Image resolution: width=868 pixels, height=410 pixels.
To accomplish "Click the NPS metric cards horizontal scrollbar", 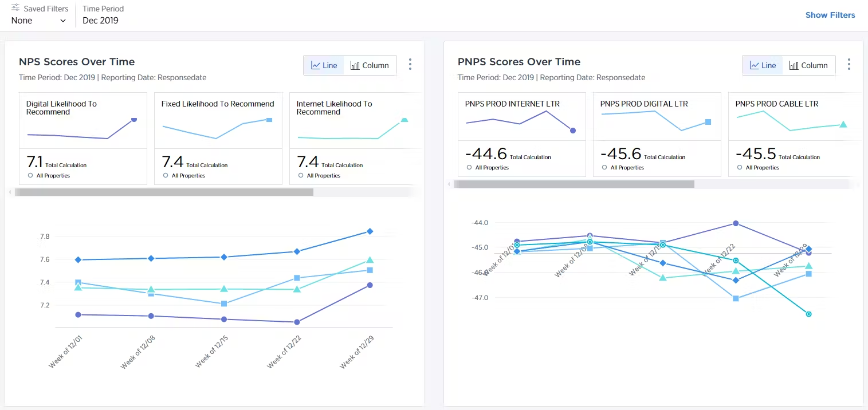I will click(164, 192).
